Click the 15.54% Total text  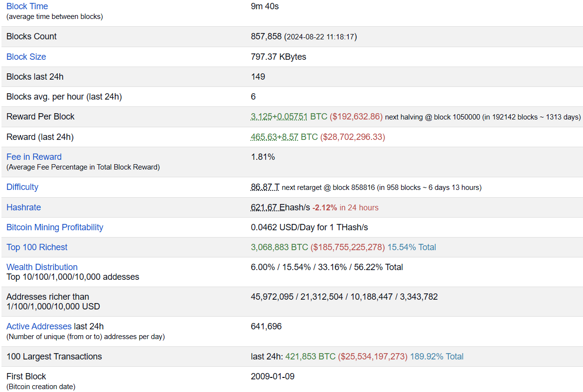click(x=411, y=247)
